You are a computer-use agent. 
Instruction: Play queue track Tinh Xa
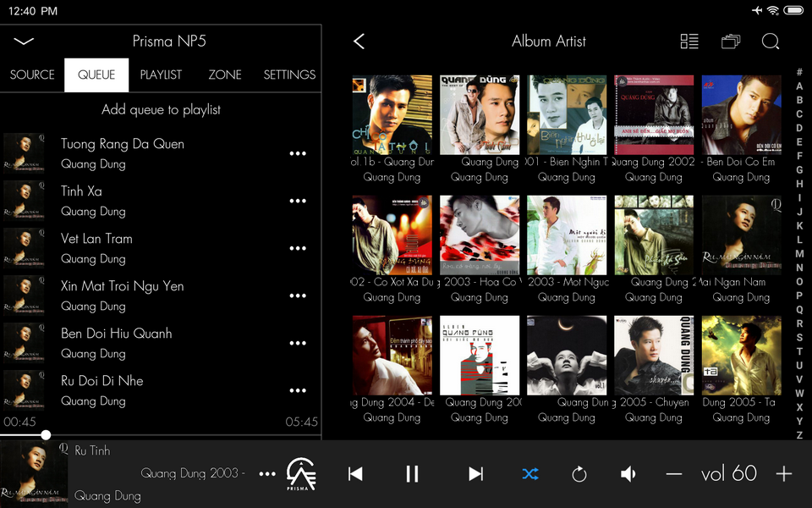(161, 201)
